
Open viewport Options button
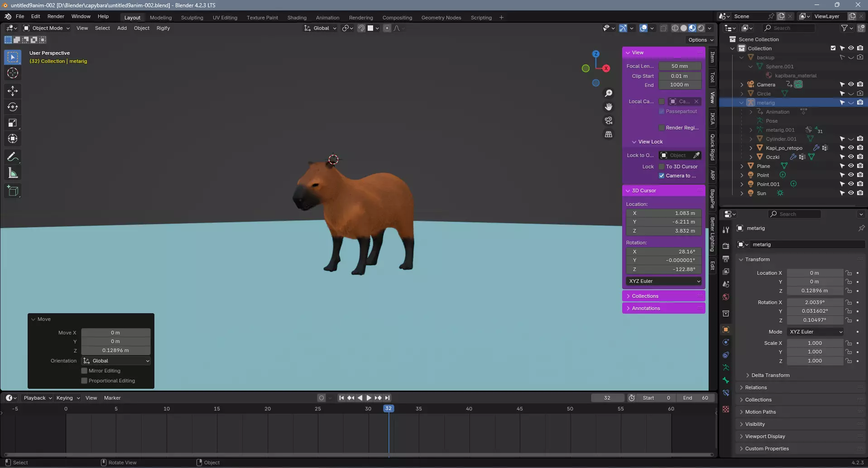[x=700, y=40]
